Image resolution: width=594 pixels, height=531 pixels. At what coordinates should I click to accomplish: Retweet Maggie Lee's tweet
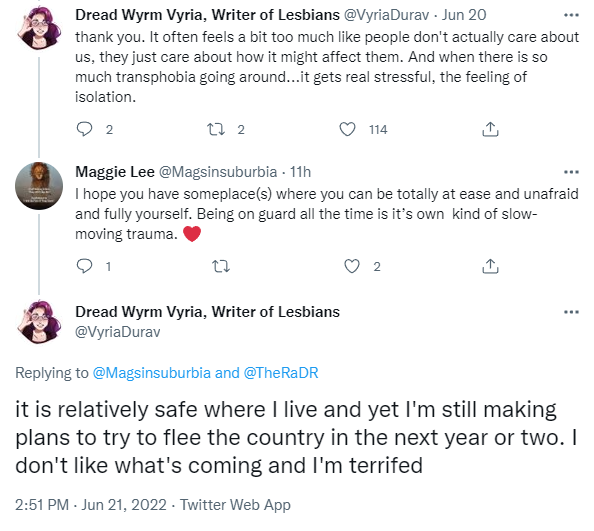220,266
